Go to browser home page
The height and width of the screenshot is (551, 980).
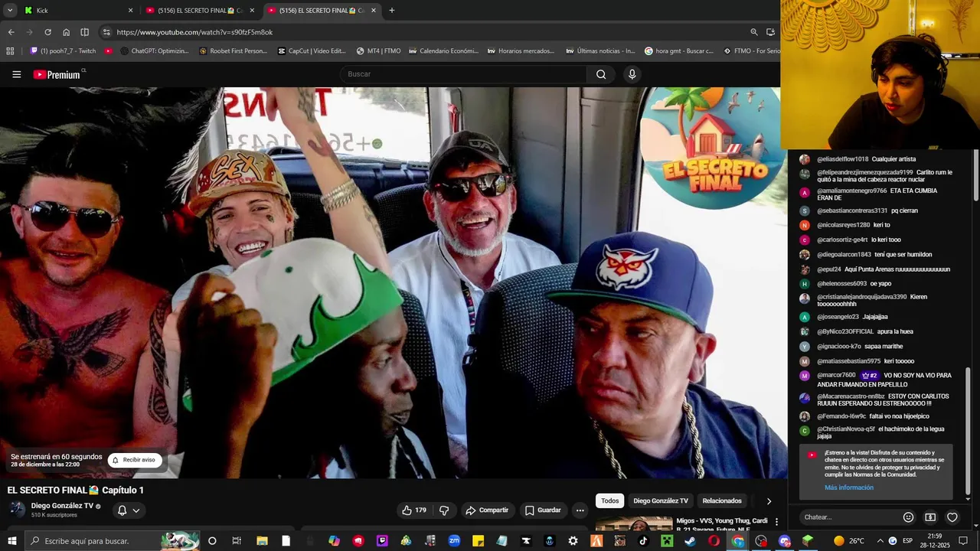point(66,32)
